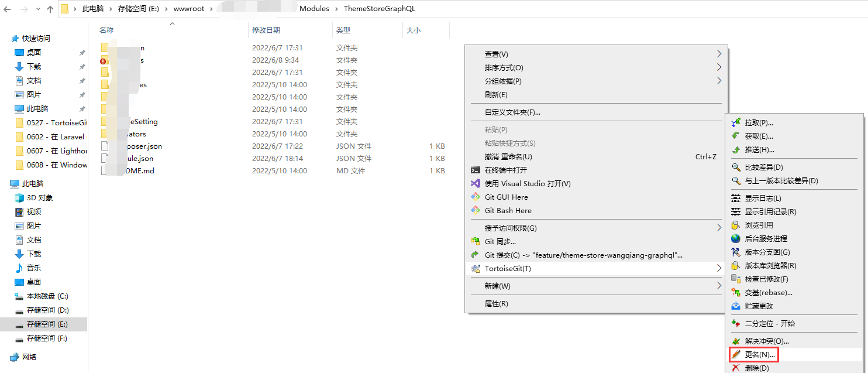
Task: Click the Modules breadcrumb in address bar
Action: [x=314, y=9]
